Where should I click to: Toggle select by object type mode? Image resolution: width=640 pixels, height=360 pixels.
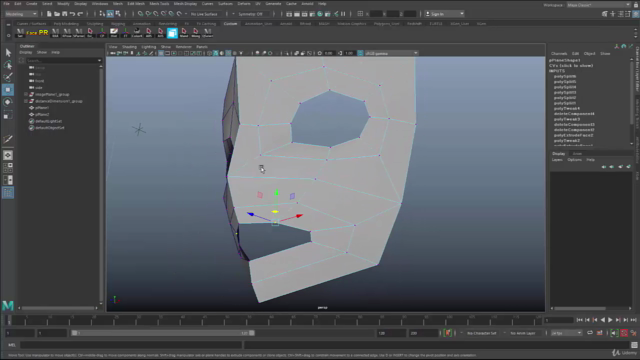tap(110, 14)
